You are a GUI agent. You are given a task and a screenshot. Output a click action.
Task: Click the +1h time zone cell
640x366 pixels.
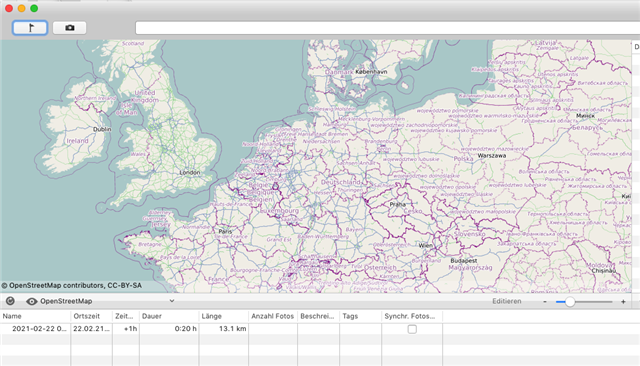click(x=130, y=329)
